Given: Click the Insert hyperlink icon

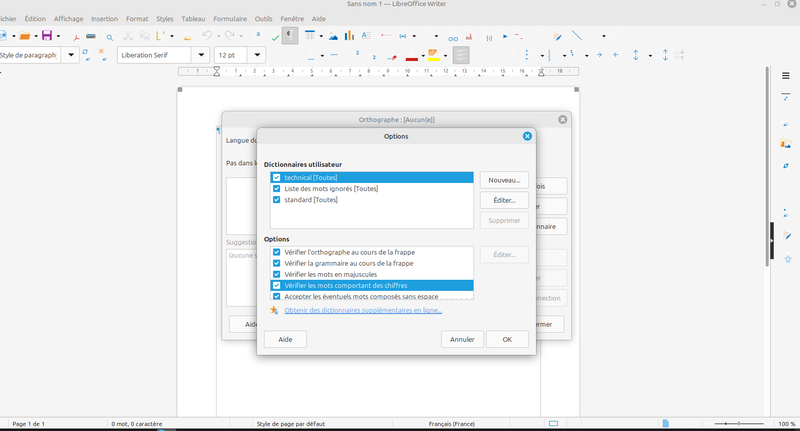Looking at the screenshot, I should click(x=452, y=37).
